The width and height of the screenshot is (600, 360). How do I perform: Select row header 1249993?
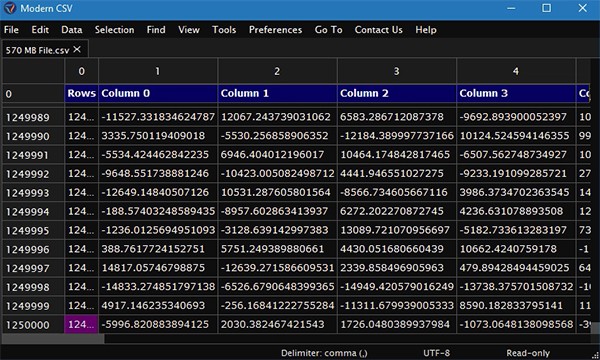[x=33, y=192]
